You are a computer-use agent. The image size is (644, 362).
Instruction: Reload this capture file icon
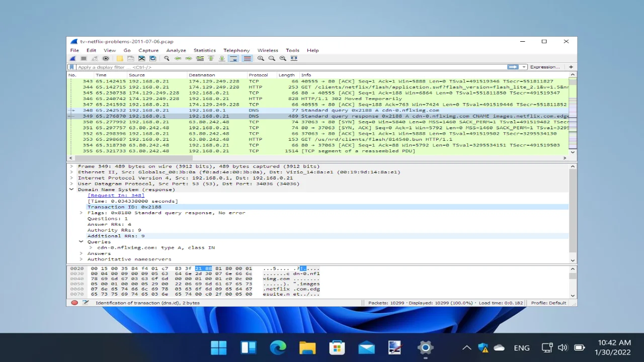point(153,58)
